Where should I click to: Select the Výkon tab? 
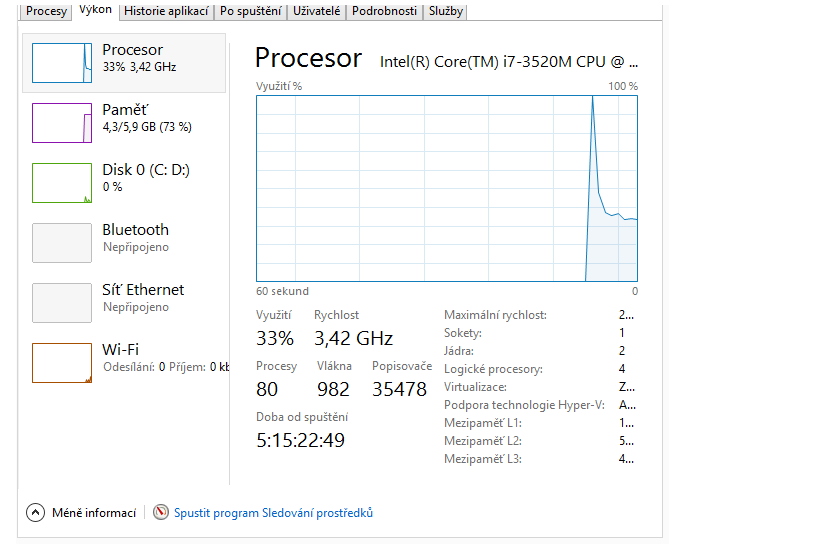click(96, 10)
